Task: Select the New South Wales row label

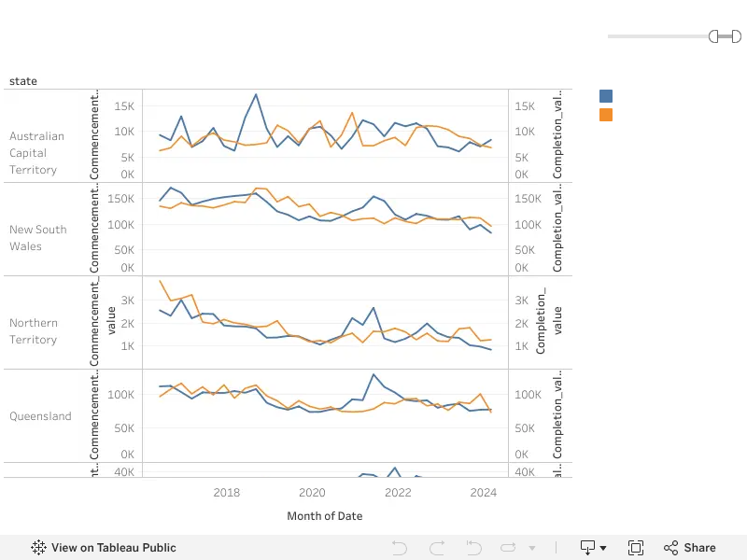Action: (38, 238)
